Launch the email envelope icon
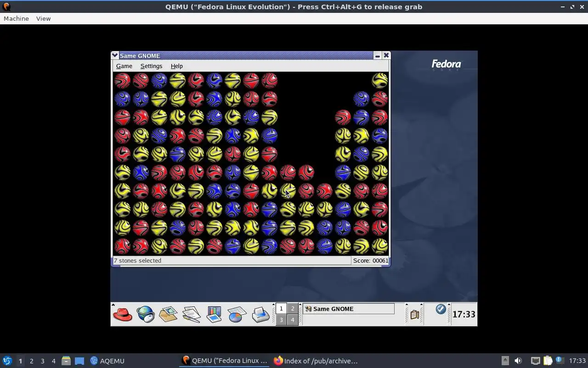The image size is (588, 368). (x=168, y=314)
